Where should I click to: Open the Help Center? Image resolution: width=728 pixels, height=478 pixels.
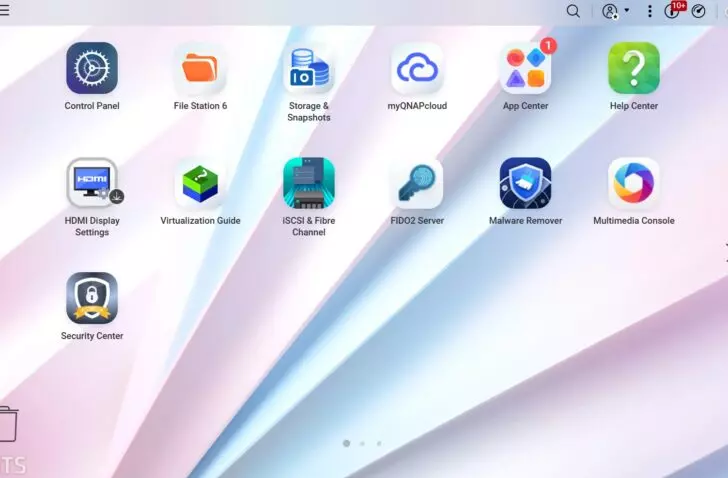tap(634, 68)
